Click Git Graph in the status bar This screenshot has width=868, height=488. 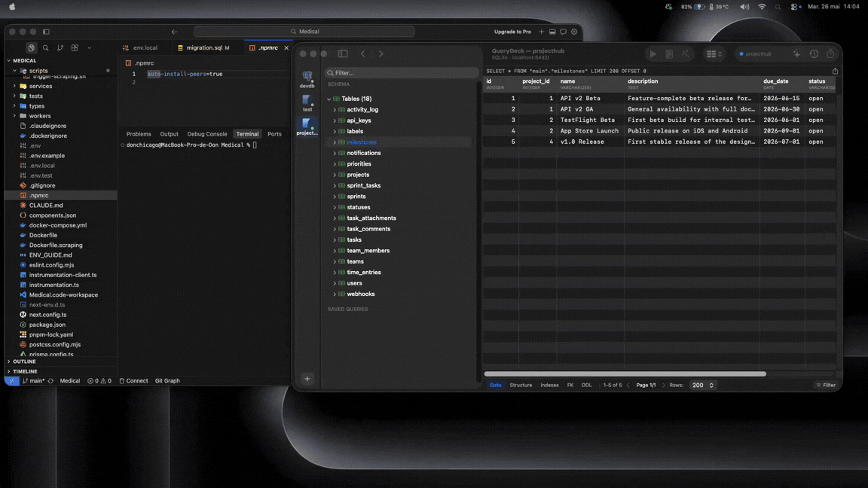(x=167, y=380)
